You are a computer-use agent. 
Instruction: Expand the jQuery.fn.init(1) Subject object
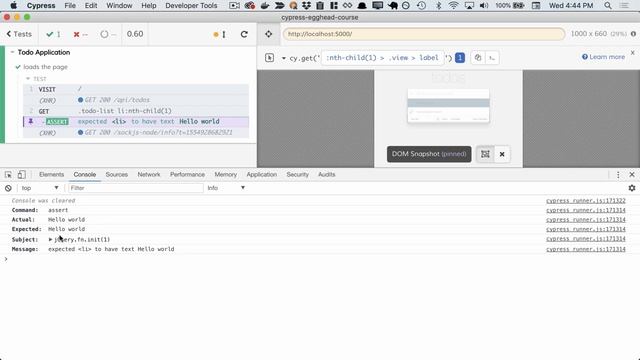pos(51,240)
